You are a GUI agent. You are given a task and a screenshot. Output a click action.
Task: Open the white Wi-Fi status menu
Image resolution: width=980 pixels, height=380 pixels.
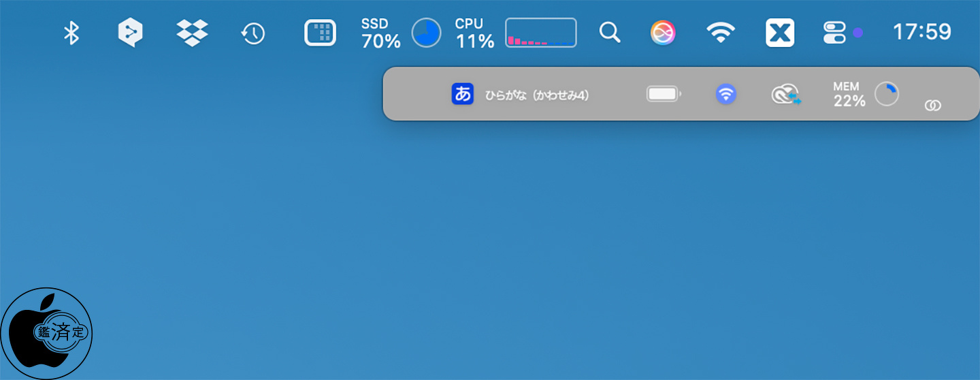point(721,33)
